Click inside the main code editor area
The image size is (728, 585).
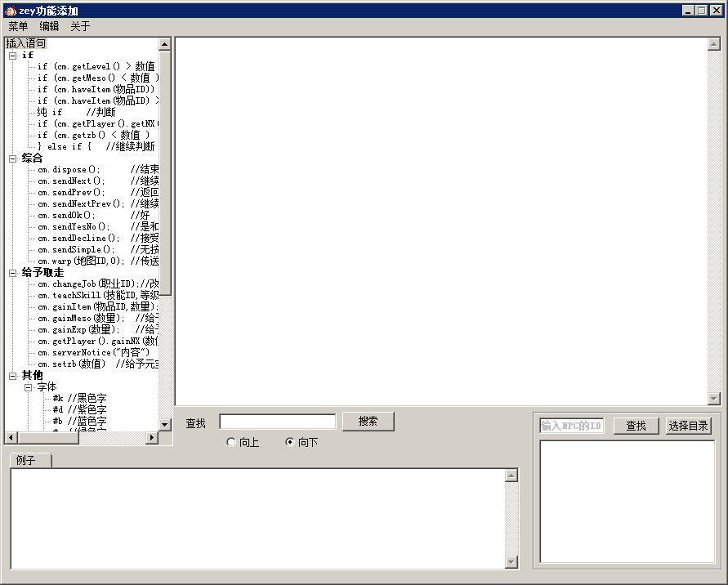[x=441, y=221]
